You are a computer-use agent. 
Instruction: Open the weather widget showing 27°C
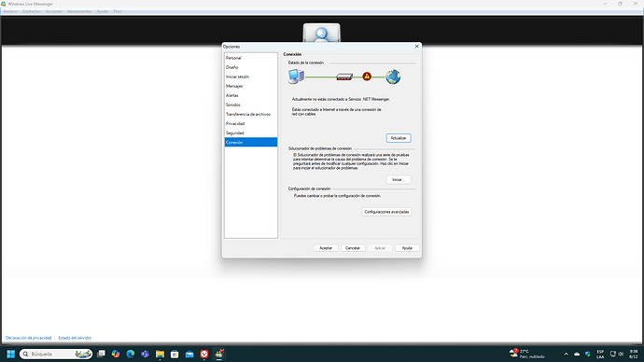527,354
